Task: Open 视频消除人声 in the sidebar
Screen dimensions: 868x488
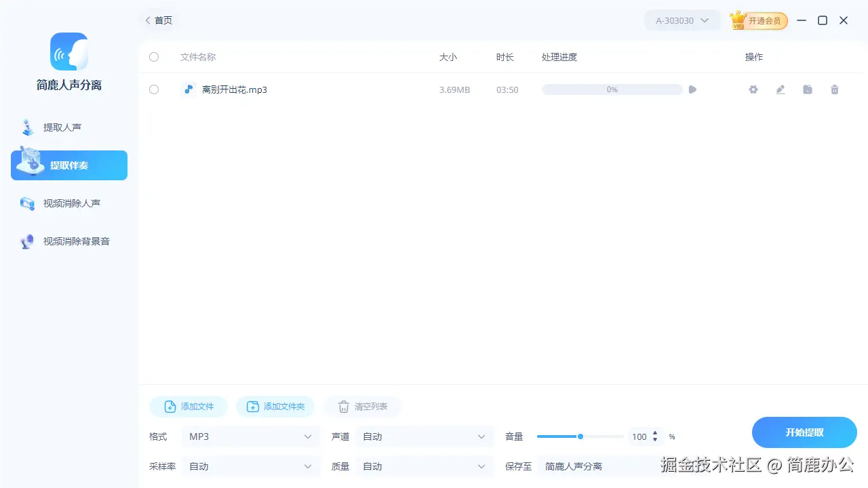Action: (x=69, y=203)
